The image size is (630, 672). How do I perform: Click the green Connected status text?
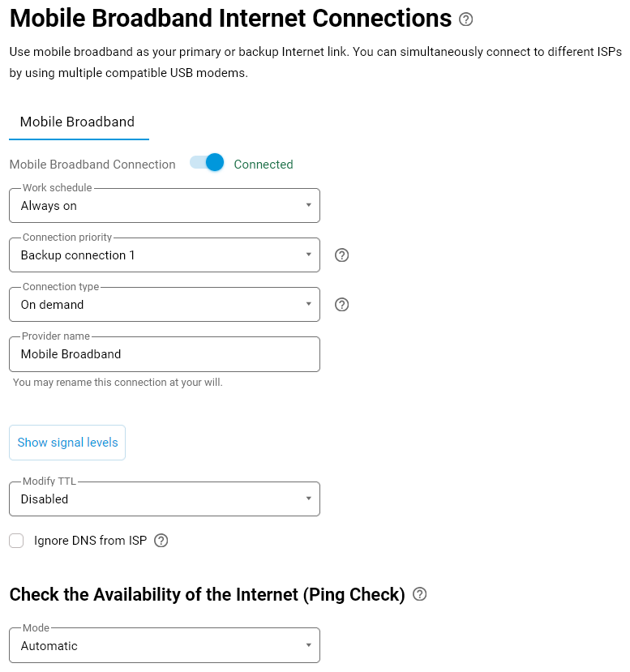tap(264, 165)
